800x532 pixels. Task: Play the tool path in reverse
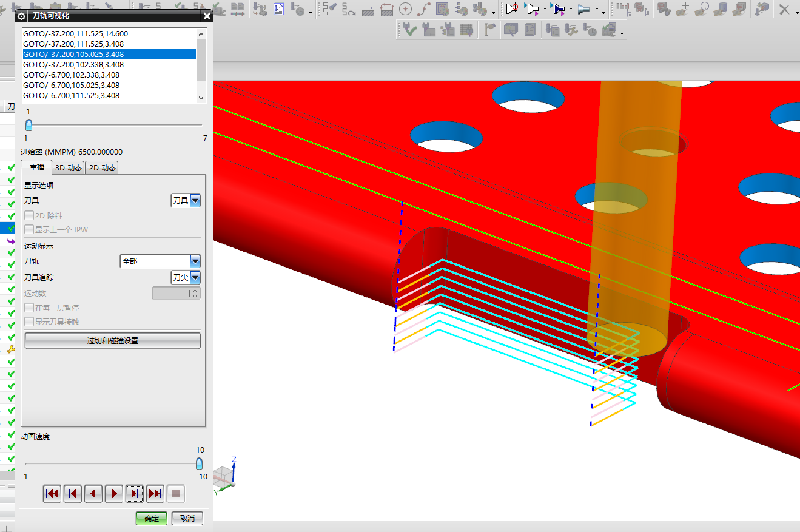tap(93, 494)
